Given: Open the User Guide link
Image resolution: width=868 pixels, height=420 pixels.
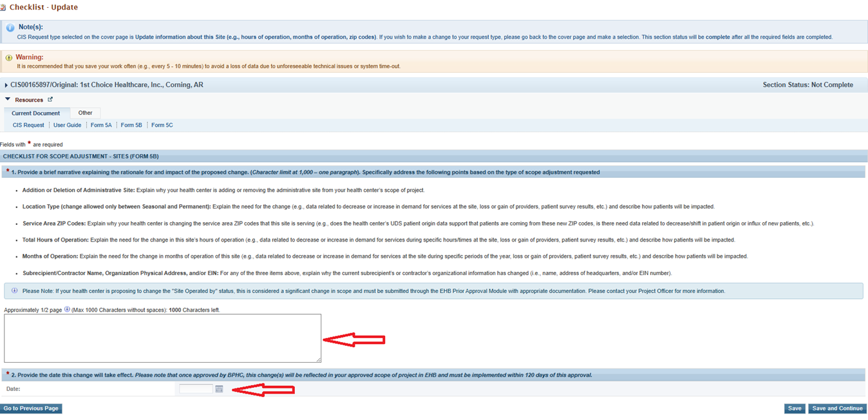Looking at the screenshot, I should coord(67,125).
